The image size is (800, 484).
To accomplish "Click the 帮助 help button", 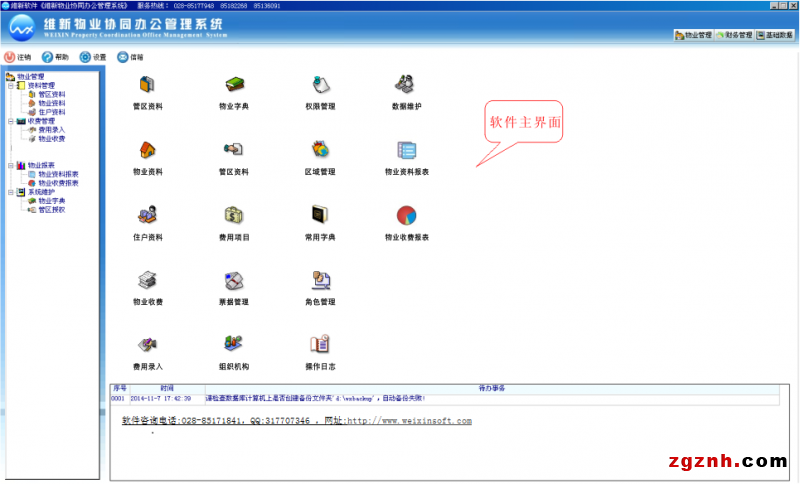I will click(x=55, y=57).
